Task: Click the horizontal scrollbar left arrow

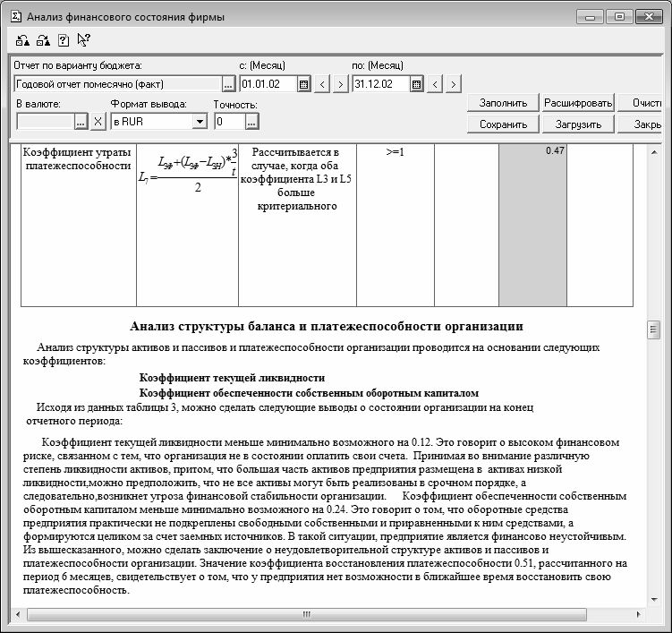Action: (x=18, y=614)
